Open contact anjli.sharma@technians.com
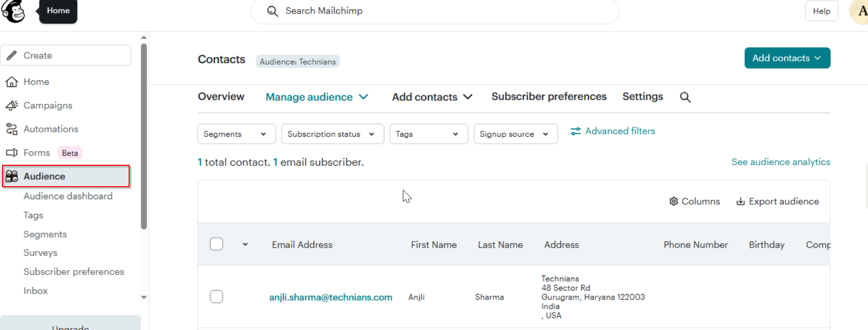 pyautogui.click(x=331, y=297)
